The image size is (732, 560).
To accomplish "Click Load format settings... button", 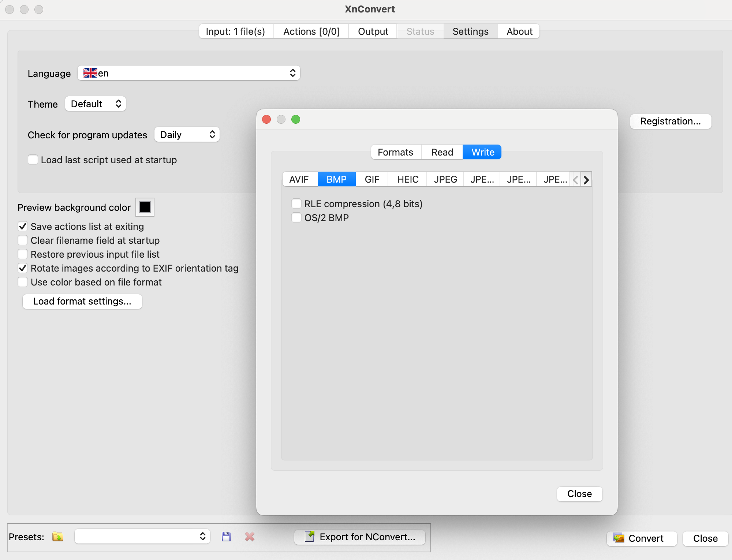I will 82,301.
